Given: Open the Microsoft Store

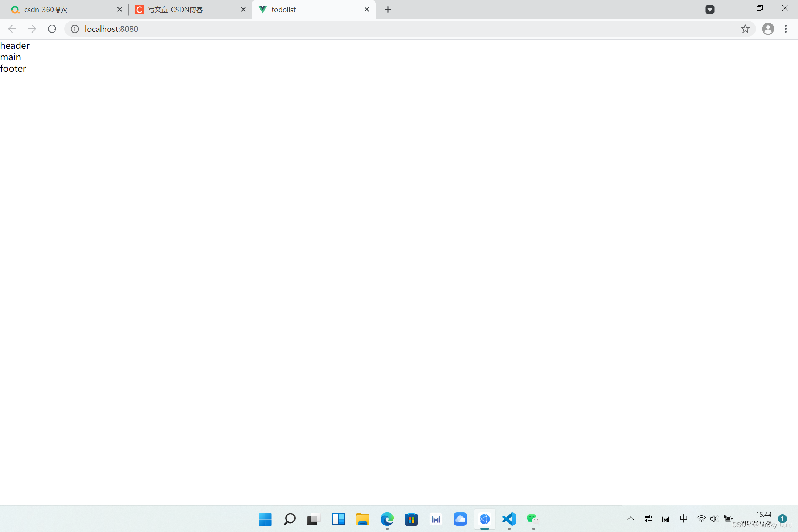Looking at the screenshot, I should click(411, 519).
